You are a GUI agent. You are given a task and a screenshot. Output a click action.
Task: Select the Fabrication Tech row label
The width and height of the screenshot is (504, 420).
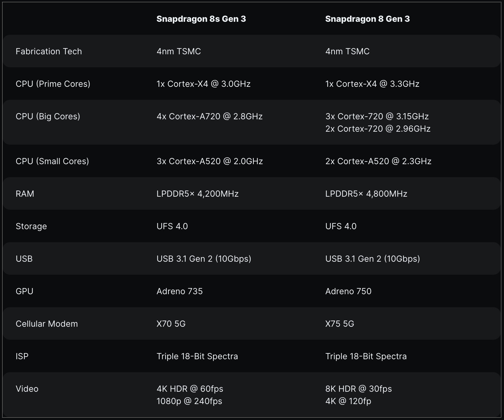pos(49,51)
